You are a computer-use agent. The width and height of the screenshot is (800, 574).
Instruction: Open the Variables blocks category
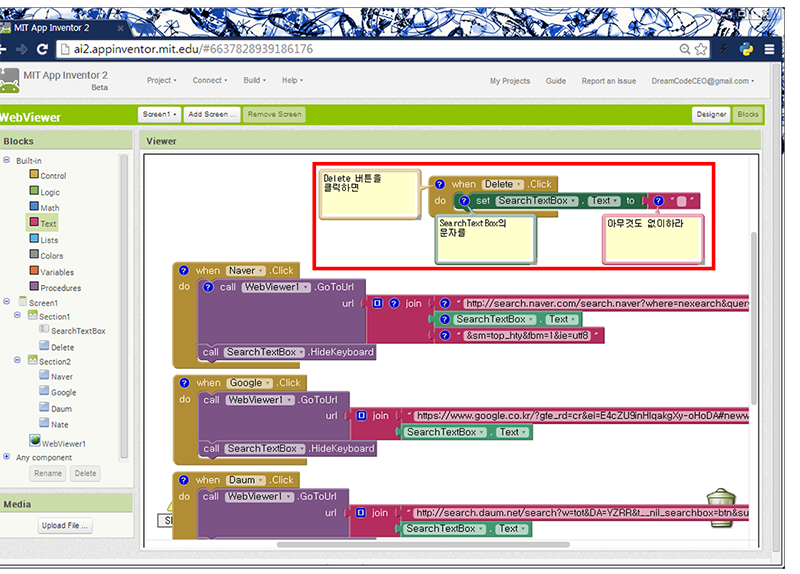(52, 271)
